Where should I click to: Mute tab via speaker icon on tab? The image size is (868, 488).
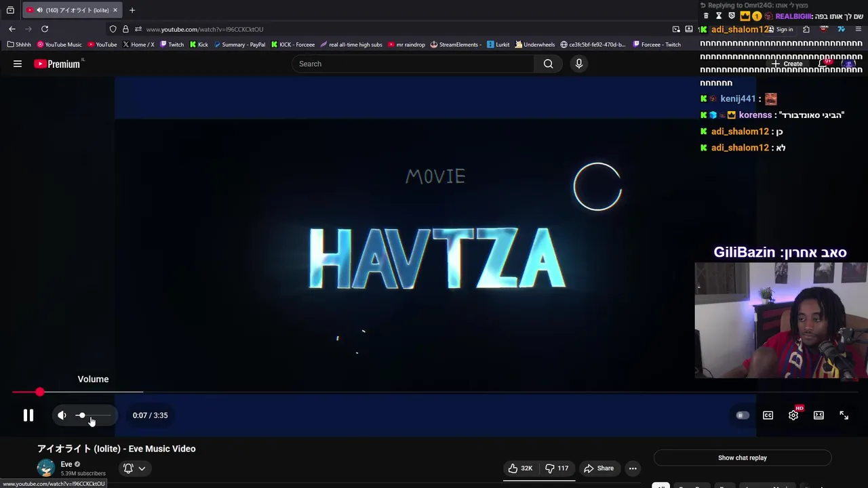pos(39,10)
